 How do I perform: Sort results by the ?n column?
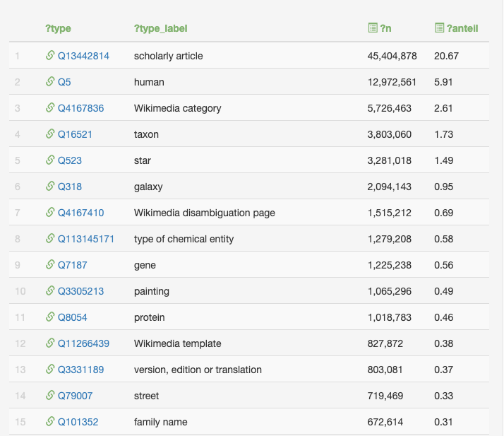coord(386,28)
